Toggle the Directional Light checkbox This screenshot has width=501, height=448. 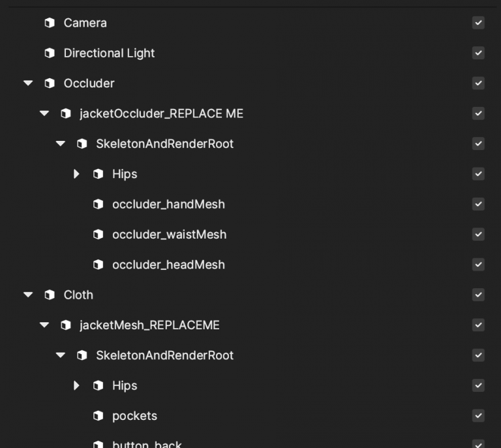[x=478, y=53]
